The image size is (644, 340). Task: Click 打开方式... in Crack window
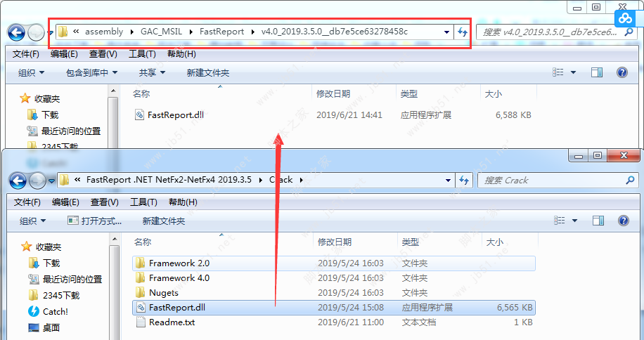95,221
